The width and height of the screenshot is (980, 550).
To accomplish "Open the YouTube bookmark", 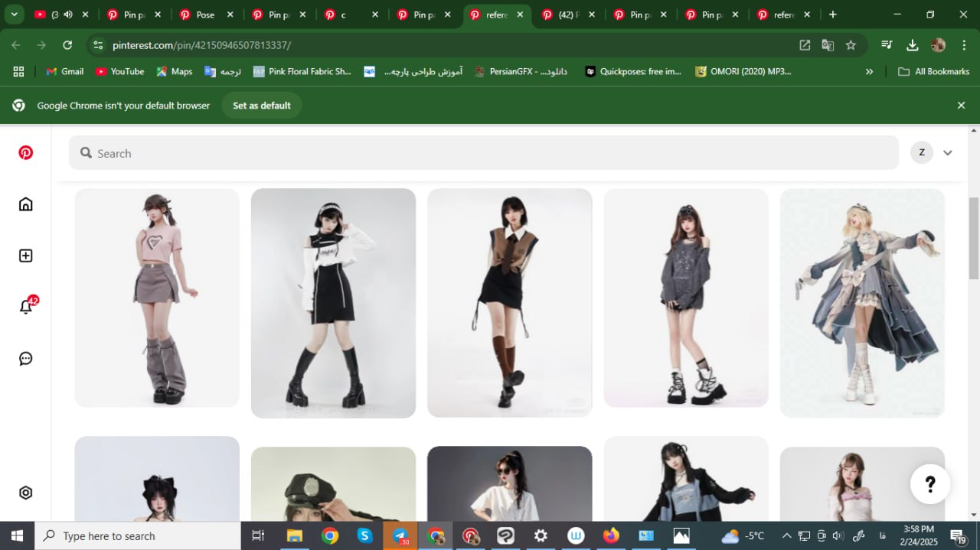I will click(x=119, y=71).
